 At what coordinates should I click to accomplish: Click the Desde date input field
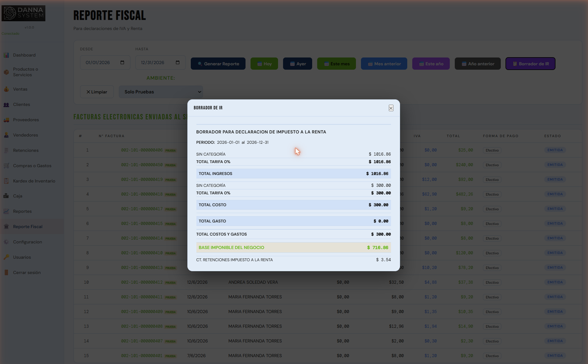(105, 62)
